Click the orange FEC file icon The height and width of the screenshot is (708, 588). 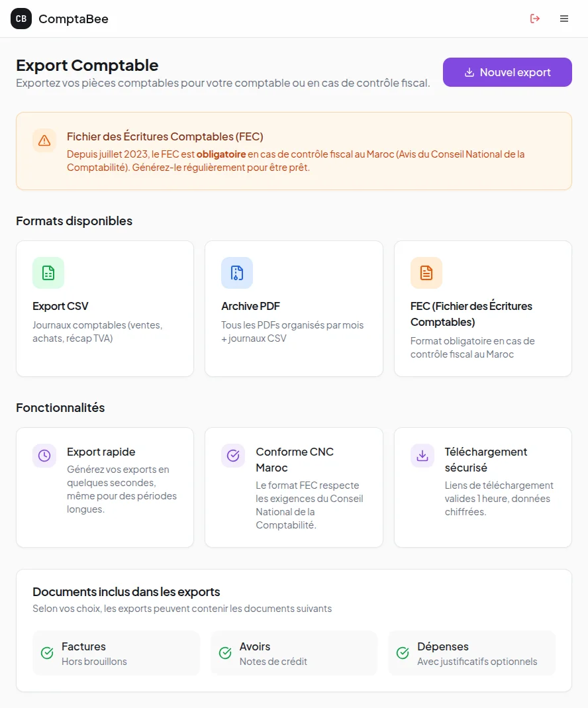point(426,273)
